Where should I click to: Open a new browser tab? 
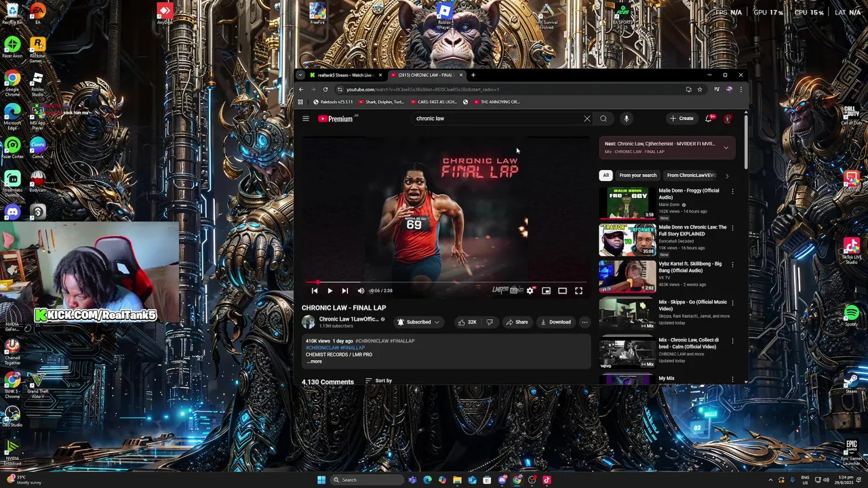(473, 75)
